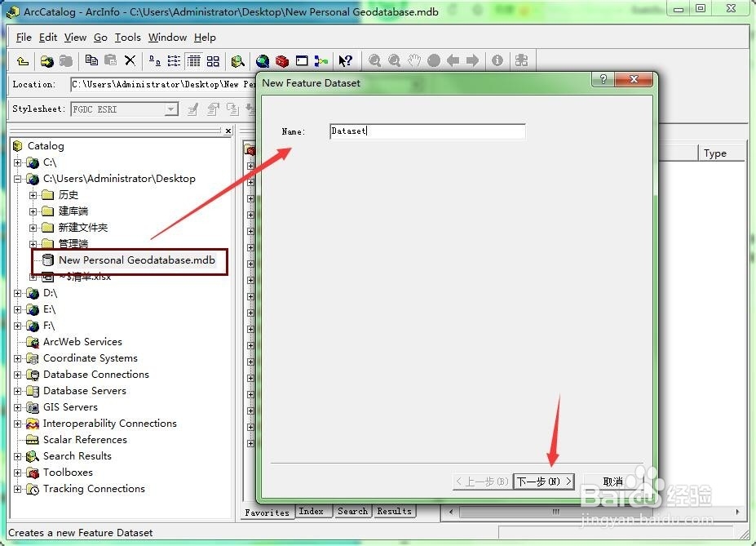Image resolution: width=756 pixels, height=546 pixels.
Task: Open the Go menu
Action: (100, 38)
